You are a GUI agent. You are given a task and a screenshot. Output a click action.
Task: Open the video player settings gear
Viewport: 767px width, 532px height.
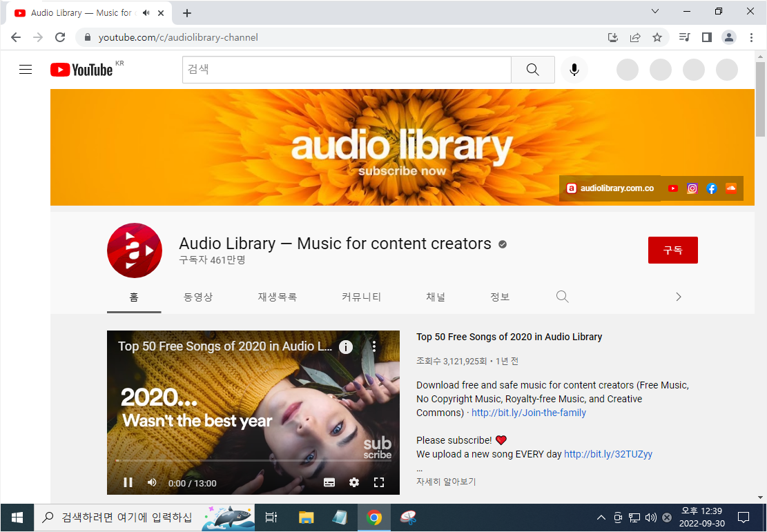tap(354, 482)
